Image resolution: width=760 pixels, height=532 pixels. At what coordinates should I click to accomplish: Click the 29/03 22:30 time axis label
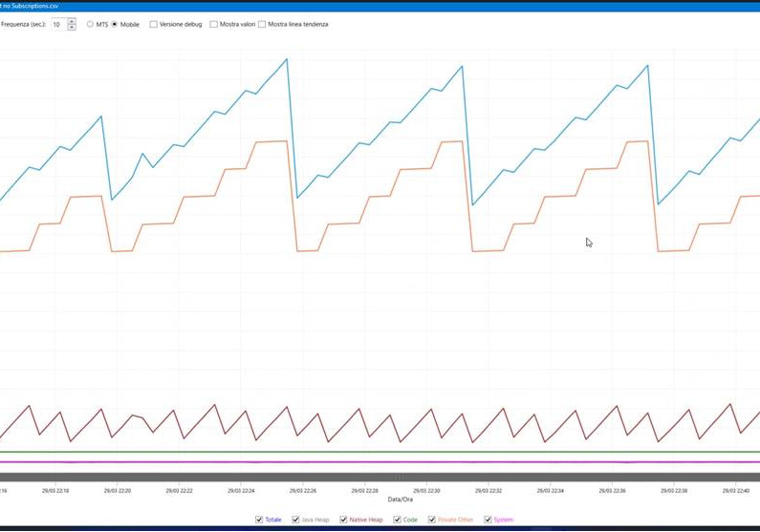click(427, 490)
